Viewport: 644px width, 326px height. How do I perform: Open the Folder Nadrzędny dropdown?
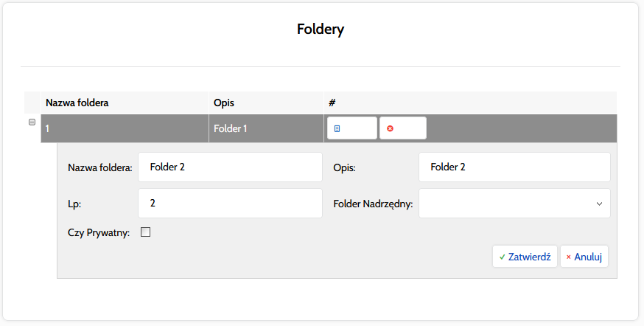pyautogui.click(x=514, y=204)
